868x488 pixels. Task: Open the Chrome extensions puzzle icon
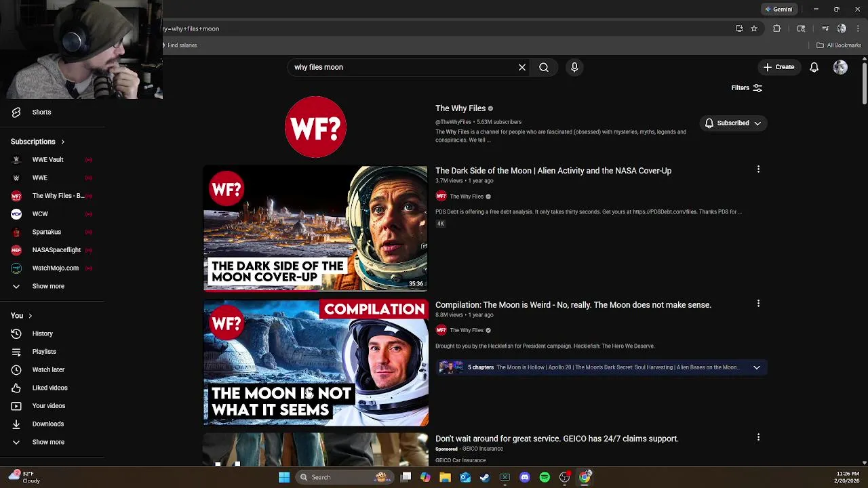[x=777, y=28]
